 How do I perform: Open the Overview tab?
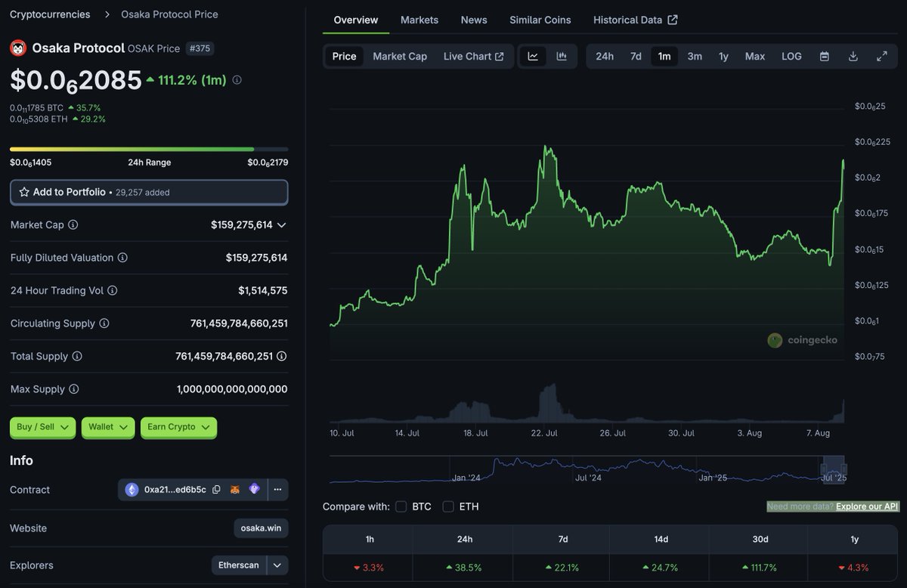click(356, 20)
